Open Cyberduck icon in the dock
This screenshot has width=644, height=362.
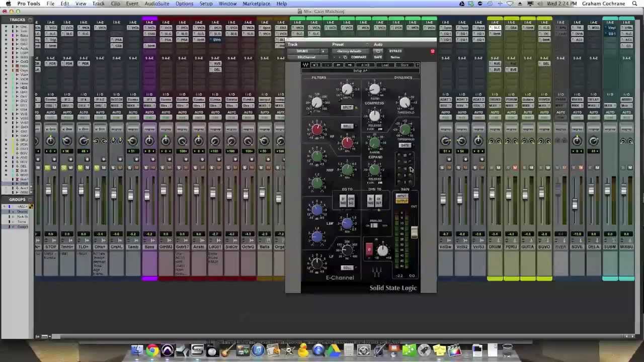click(303, 350)
